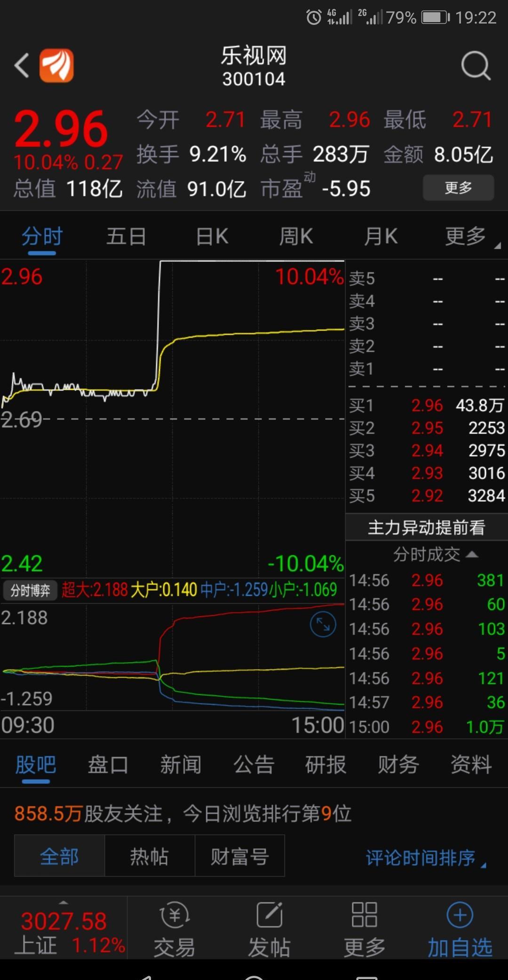Tap the 买4 row at 2.93
508x980 pixels.
click(427, 473)
